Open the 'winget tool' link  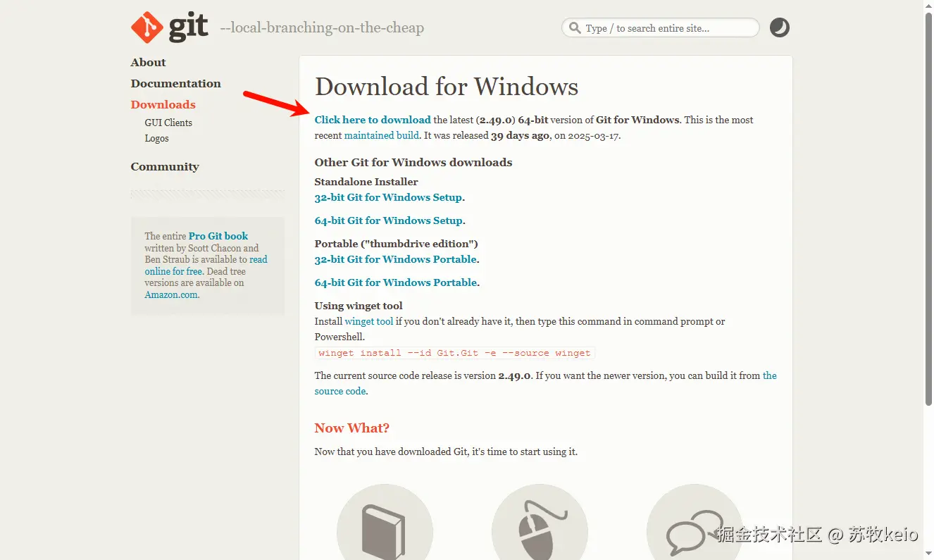(369, 321)
